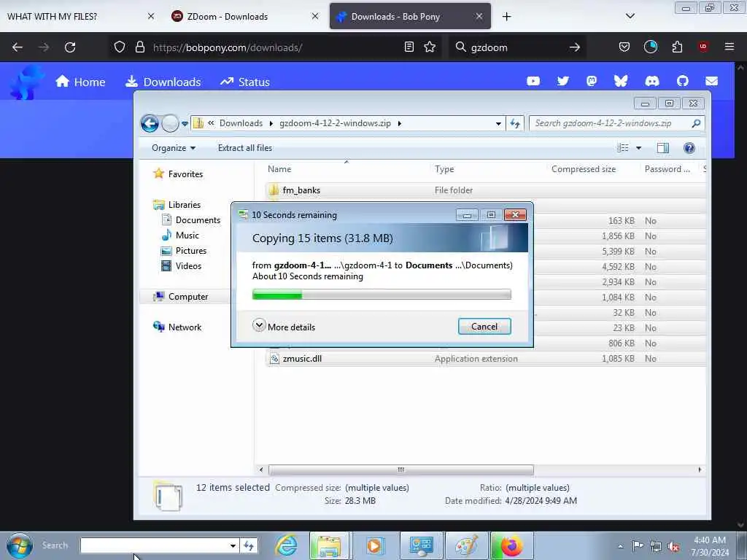Viewport: 747px width, 560px height.
Task: Open Paint from the taskbar
Action: (x=466, y=545)
